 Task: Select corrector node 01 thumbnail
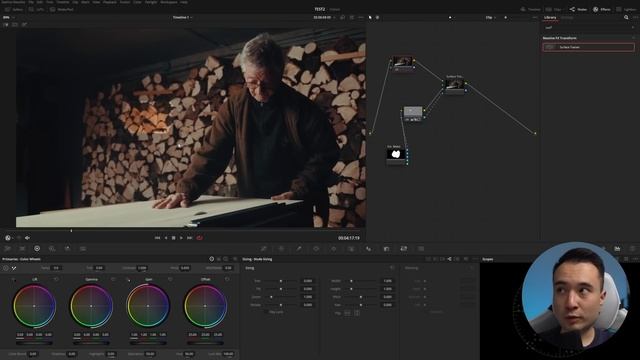coord(402,62)
